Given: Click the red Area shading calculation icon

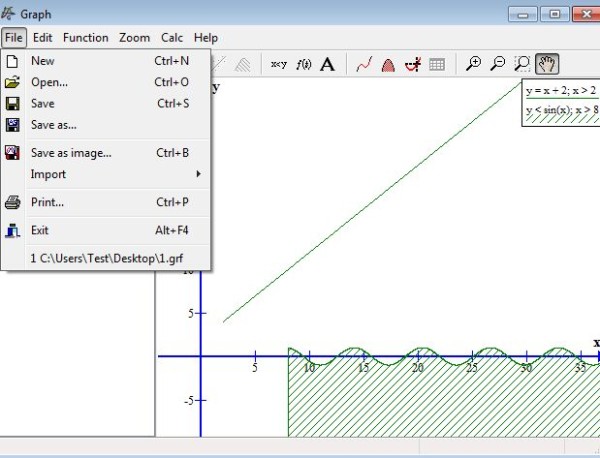Looking at the screenshot, I should [x=388, y=64].
